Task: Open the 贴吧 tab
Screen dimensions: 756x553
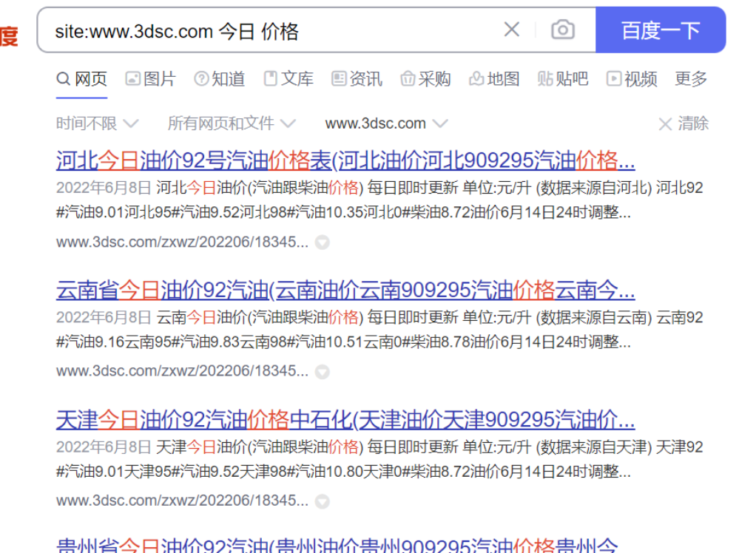Action: point(563,78)
